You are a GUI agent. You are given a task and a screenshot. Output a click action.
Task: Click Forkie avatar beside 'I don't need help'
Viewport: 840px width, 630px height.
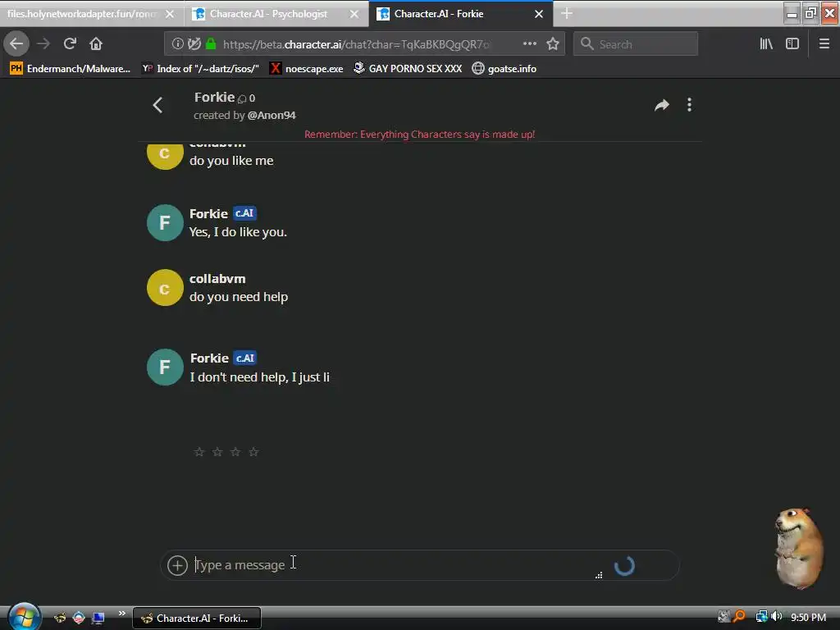pos(165,367)
